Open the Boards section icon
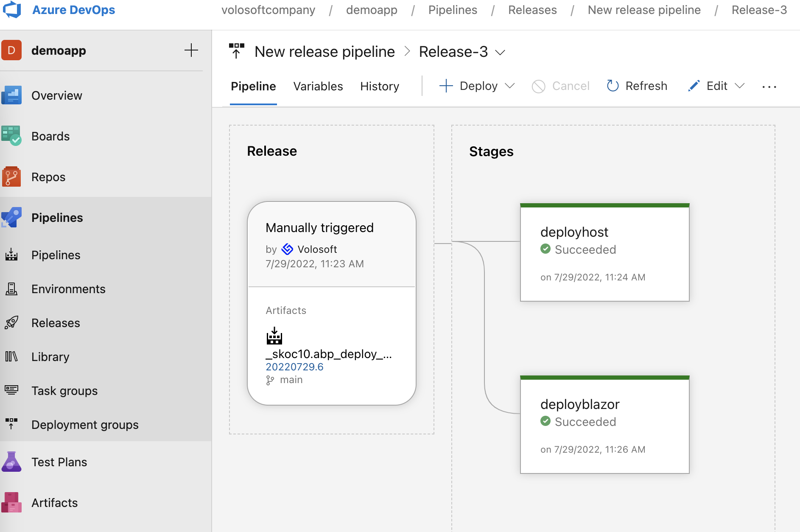This screenshot has height=532, width=800. pyautogui.click(x=11, y=136)
